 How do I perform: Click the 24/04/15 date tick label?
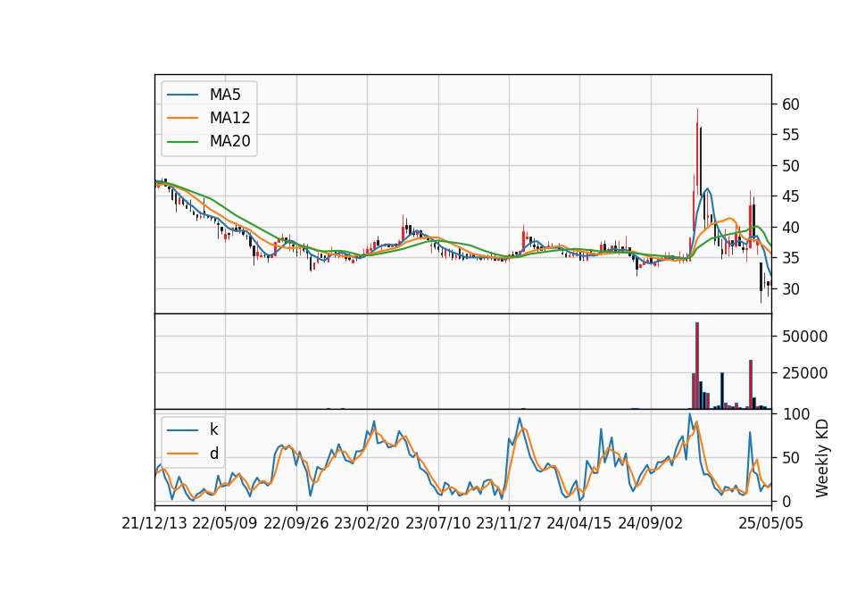coord(579,524)
